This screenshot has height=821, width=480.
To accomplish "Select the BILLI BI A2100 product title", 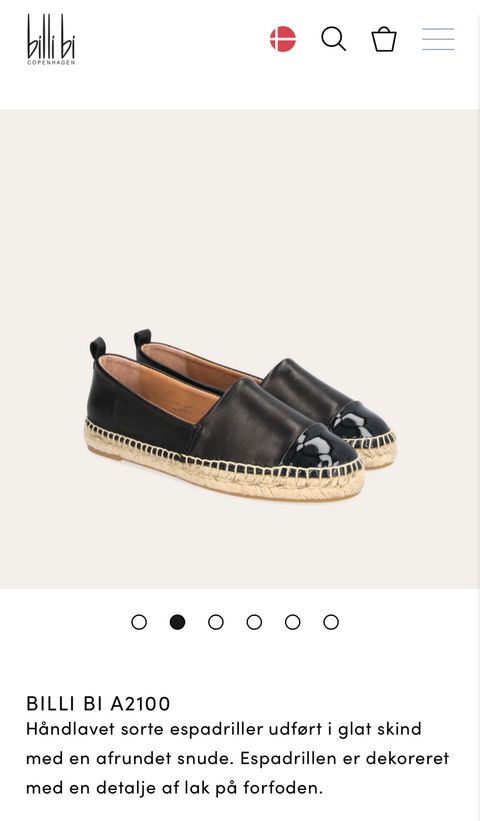I will [98, 704].
